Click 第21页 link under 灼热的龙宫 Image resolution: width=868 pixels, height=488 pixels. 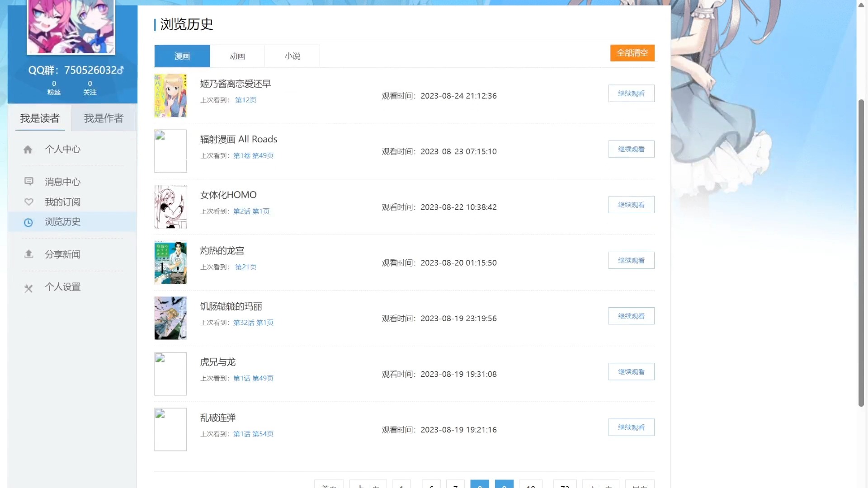point(245,267)
